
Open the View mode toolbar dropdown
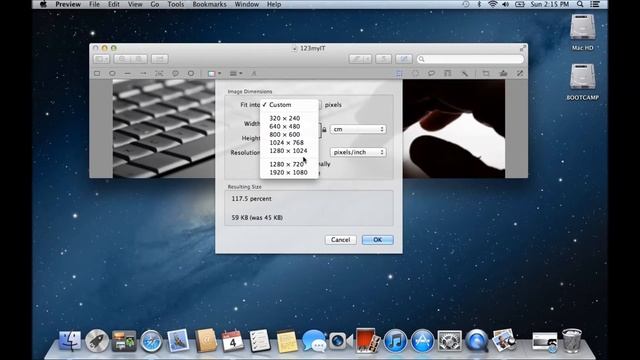pyautogui.click(x=101, y=59)
